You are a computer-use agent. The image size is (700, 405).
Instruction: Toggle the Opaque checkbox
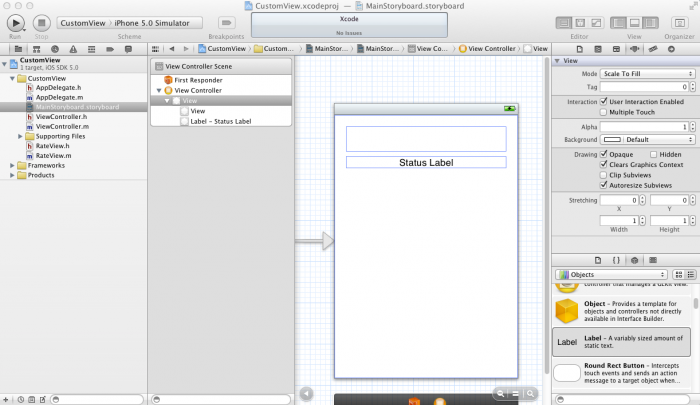click(x=604, y=154)
